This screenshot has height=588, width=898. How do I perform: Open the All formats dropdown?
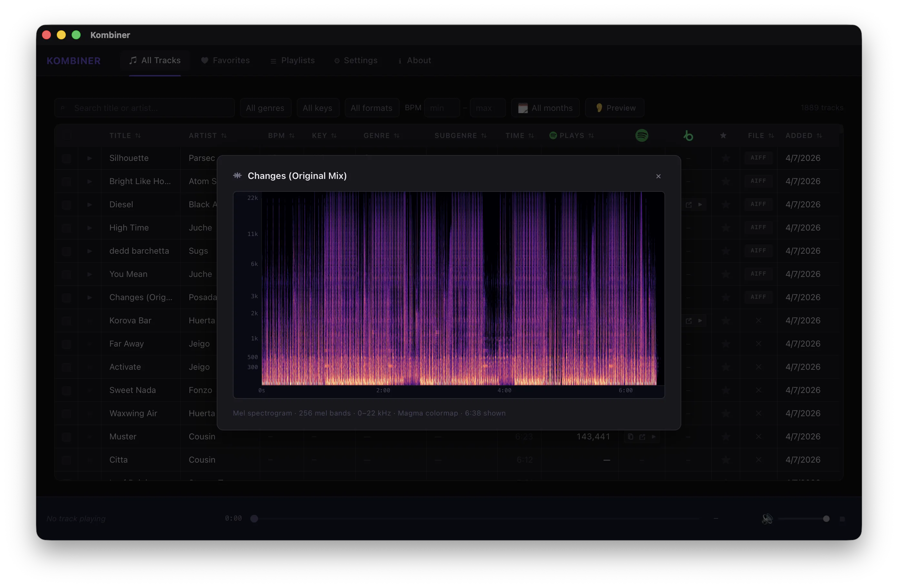(372, 108)
